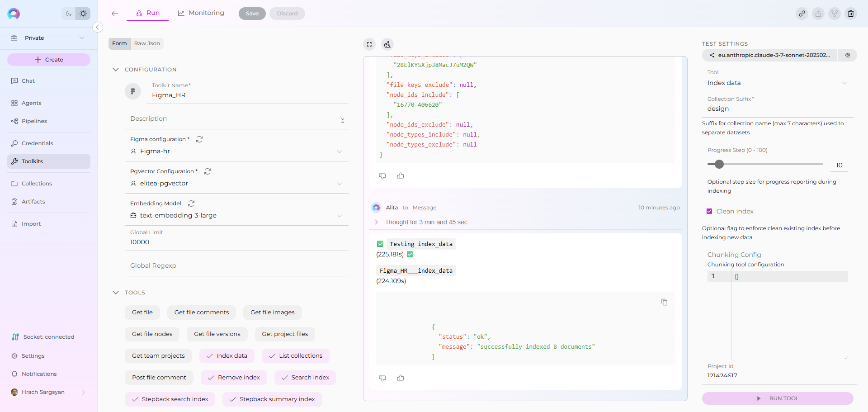Thumbs up the first response

pos(401,176)
